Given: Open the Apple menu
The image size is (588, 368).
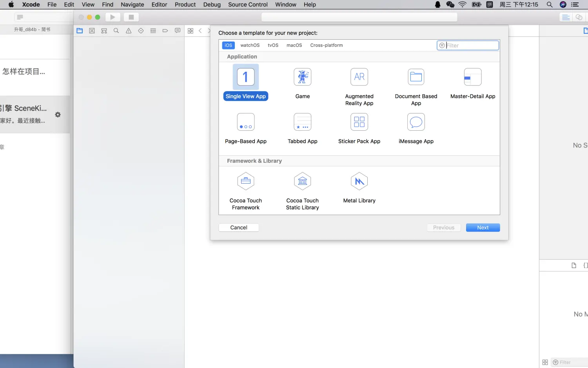Looking at the screenshot, I should (11, 5).
